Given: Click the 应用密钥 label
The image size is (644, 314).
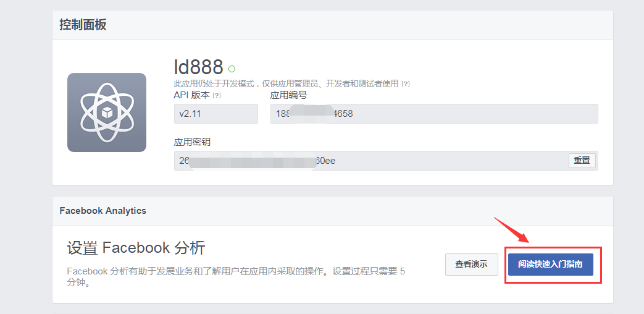Looking at the screenshot, I should click(x=192, y=142).
